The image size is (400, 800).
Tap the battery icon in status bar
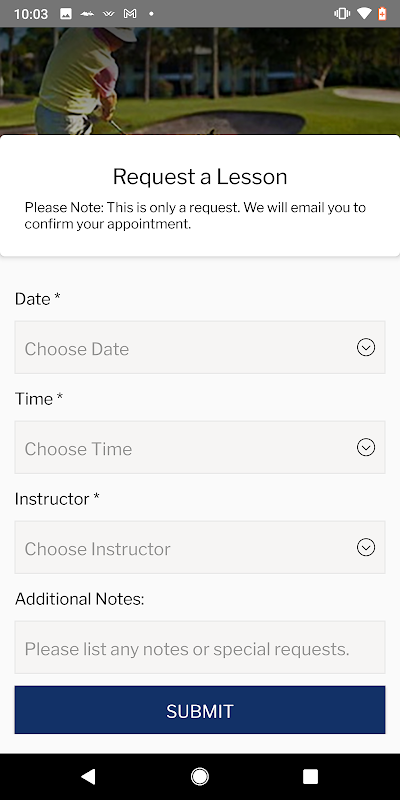coord(382,14)
